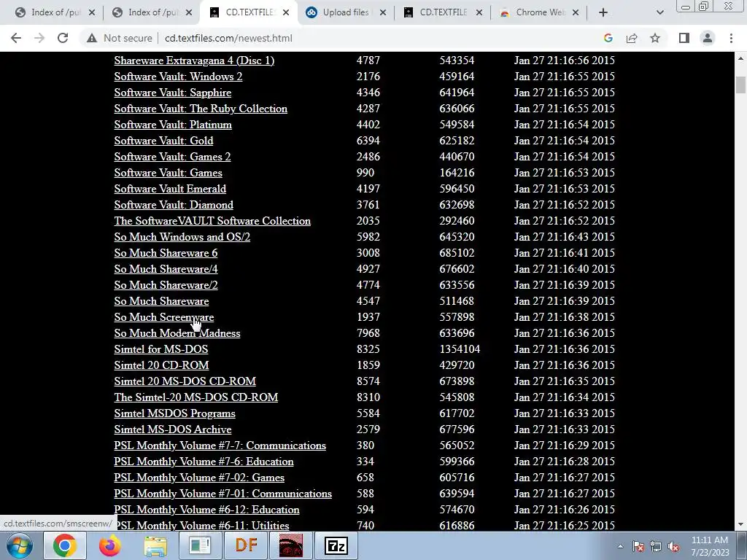
Task: Open PSL Monthly Volume #7-7: Communications
Action: tap(220, 446)
